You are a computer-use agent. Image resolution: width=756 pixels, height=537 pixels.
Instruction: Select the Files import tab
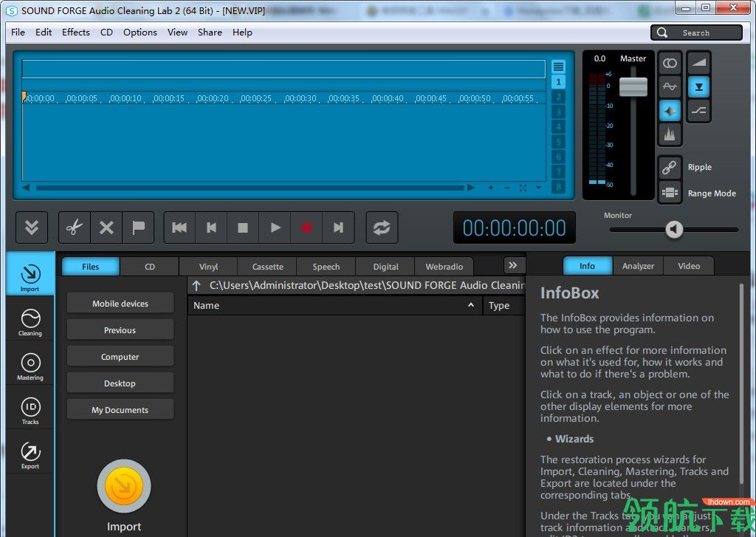(x=91, y=267)
